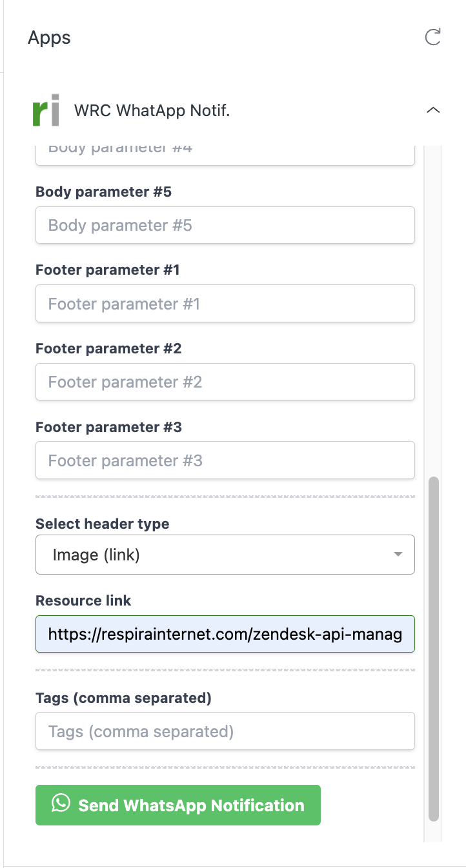This screenshot has height=868, width=466.
Task: Click the Apps panel refresh icon
Action: pyautogui.click(x=433, y=37)
